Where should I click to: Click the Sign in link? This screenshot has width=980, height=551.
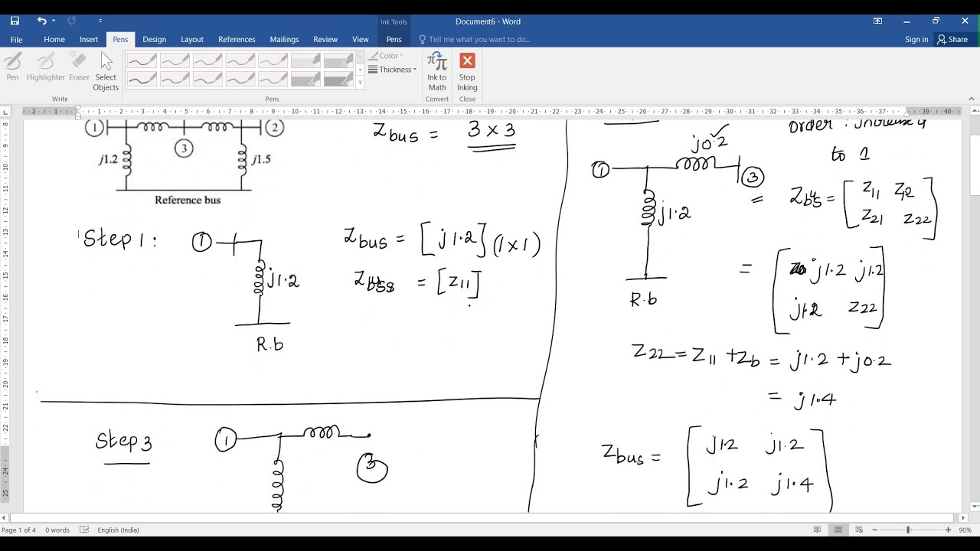(916, 39)
